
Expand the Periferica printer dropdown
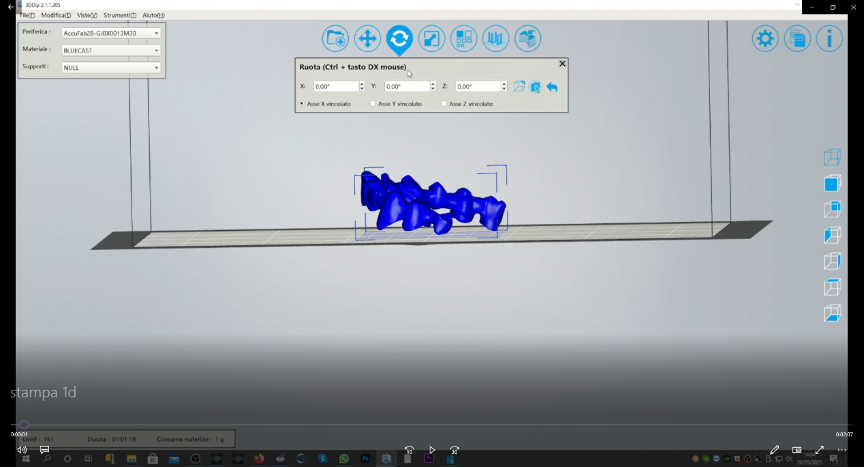tap(111, 33)
